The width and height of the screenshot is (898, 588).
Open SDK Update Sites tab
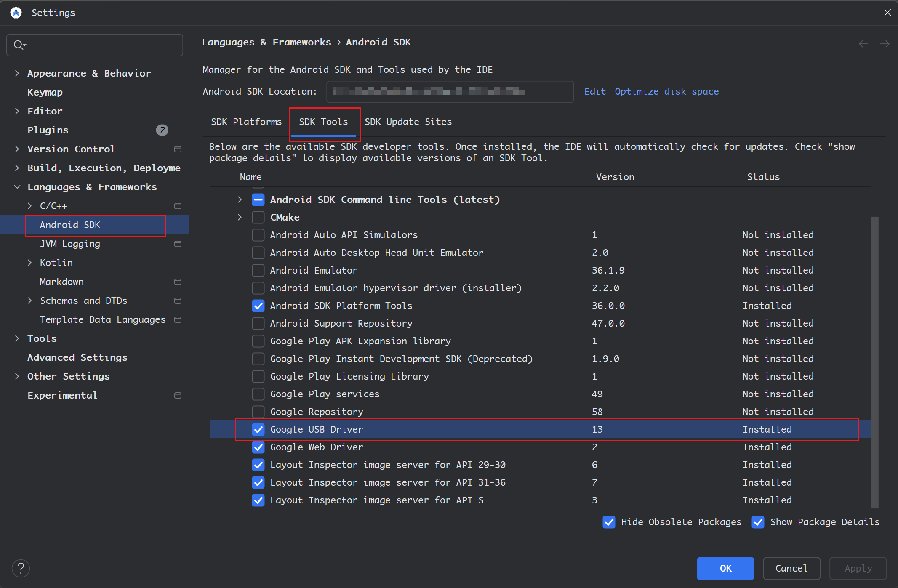coord(408,122)
